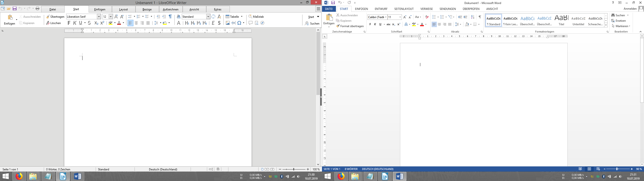The image size is (644, 181).
Task: Select book view layout in LibreOffice status bar
Action: pyautogui.click(x=272, y=169)
